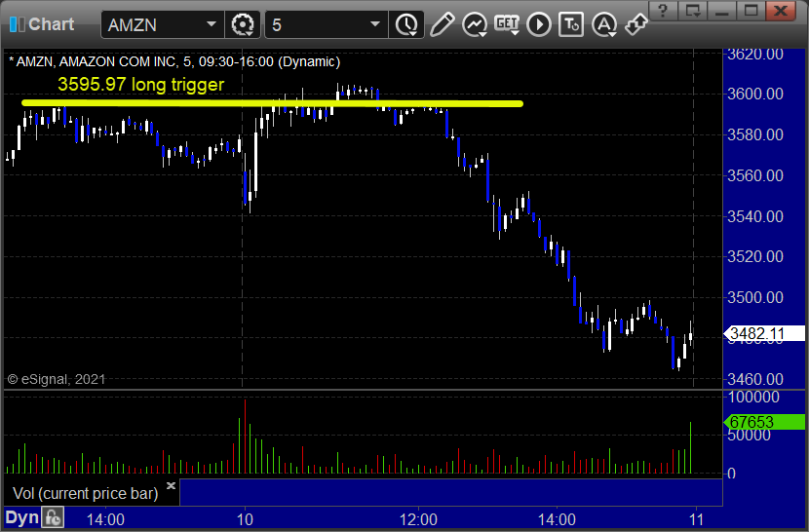Click the date label 11 on time axis
The width and height of the screenshot is (809, 532).
[x=697, y=519]
